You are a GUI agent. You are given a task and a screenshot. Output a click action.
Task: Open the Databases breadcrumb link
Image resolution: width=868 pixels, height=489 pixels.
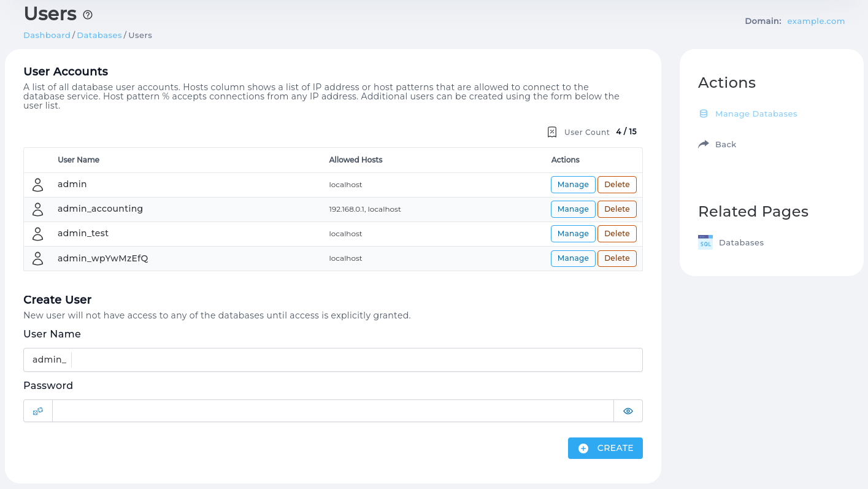(99, 35)
